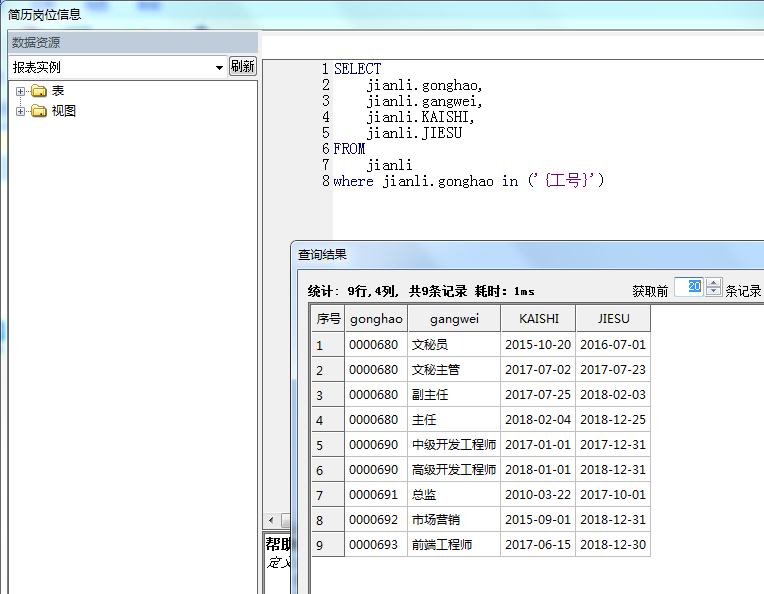Click the 刷新 button

pyautogui.click(x=243, y=66)
